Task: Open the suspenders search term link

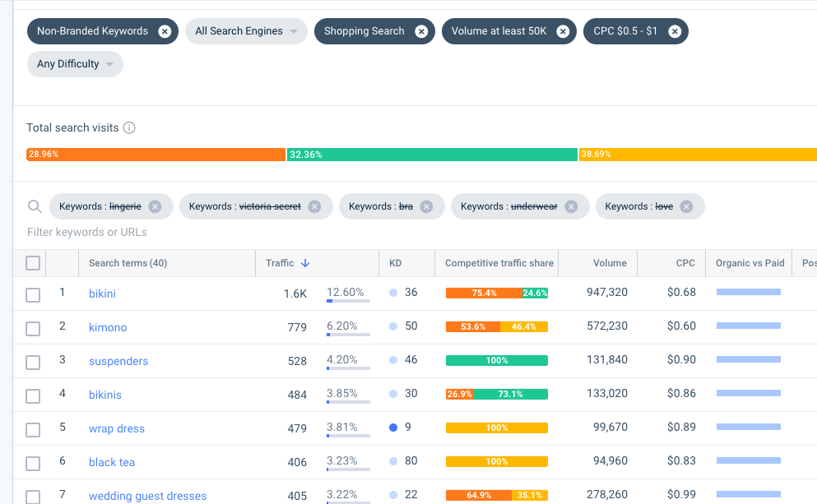Action: pos(118,361)
